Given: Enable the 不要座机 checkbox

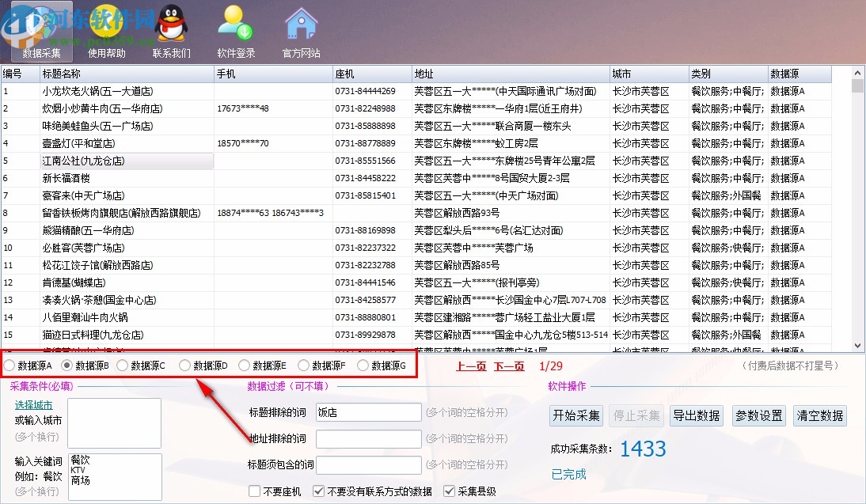Looking at the screenshot, I should pos(254,490).
